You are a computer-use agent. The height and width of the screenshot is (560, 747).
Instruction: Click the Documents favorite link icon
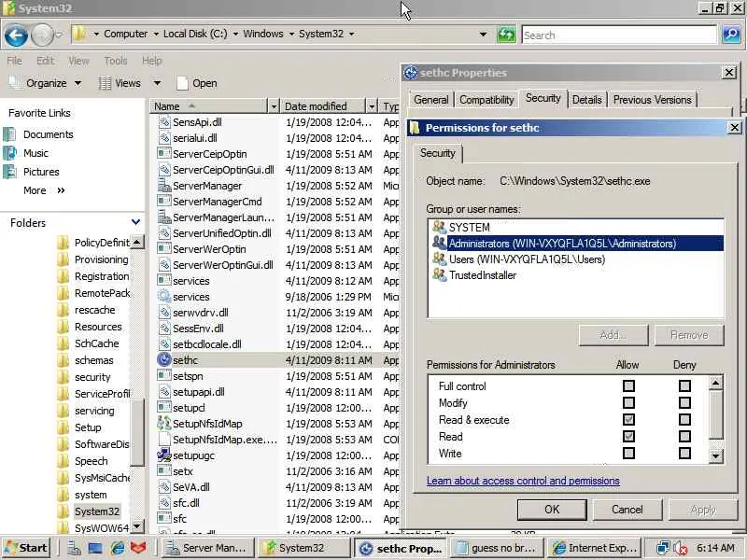click(x=9, y=134)
